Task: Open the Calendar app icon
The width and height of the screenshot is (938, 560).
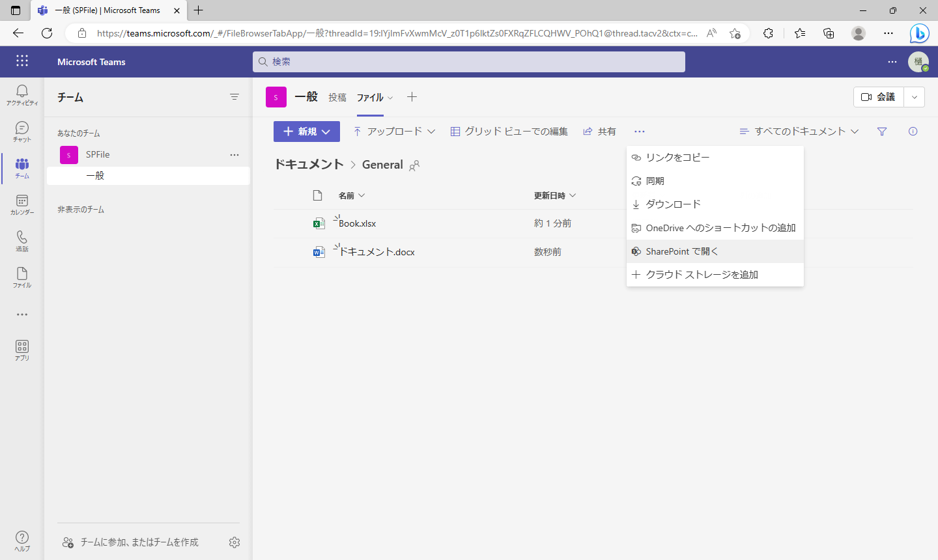Action: (x=22, y=204)
